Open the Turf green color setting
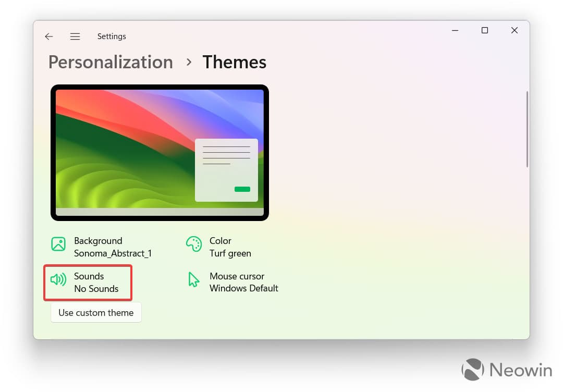The height and width of the screenshot is (392, 563). tap(230, 253)
